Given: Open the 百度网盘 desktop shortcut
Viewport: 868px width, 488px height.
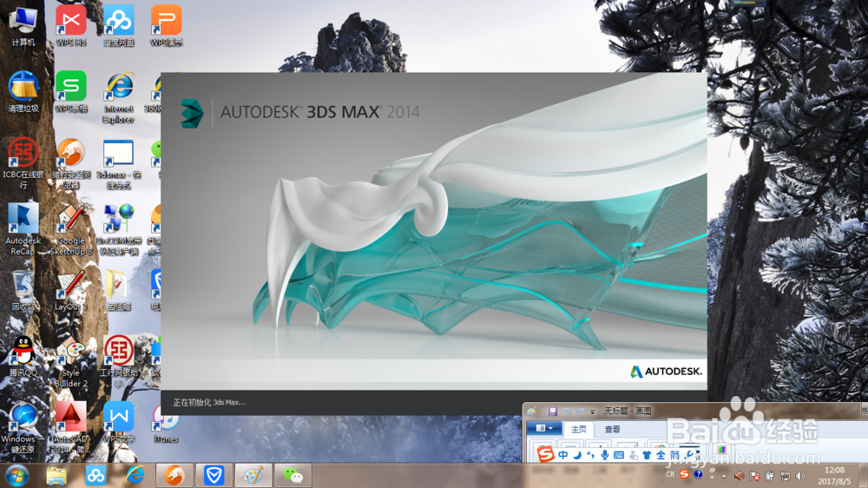Looking at the screenshot, I should (x=118, y=27).
